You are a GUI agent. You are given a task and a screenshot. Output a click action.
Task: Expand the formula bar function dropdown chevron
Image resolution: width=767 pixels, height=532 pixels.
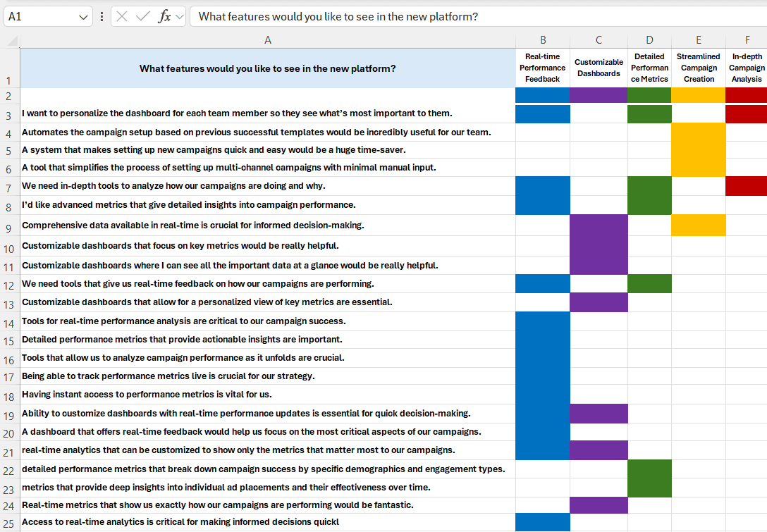(180, 17)
